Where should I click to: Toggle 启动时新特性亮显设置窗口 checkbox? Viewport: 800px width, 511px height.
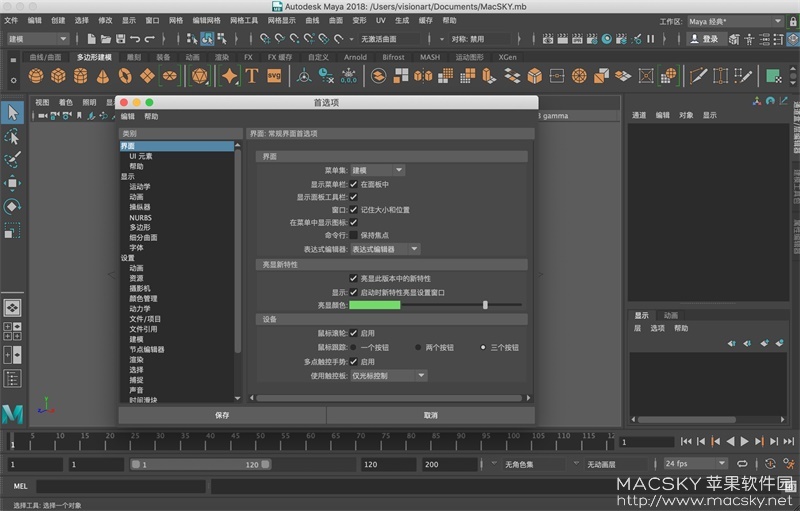(x=354, y=292)
